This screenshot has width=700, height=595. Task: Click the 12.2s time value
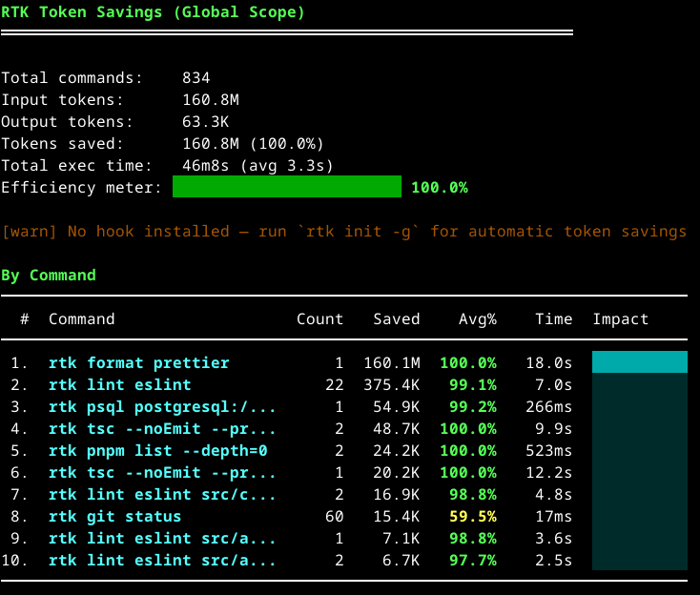(549, 472)
